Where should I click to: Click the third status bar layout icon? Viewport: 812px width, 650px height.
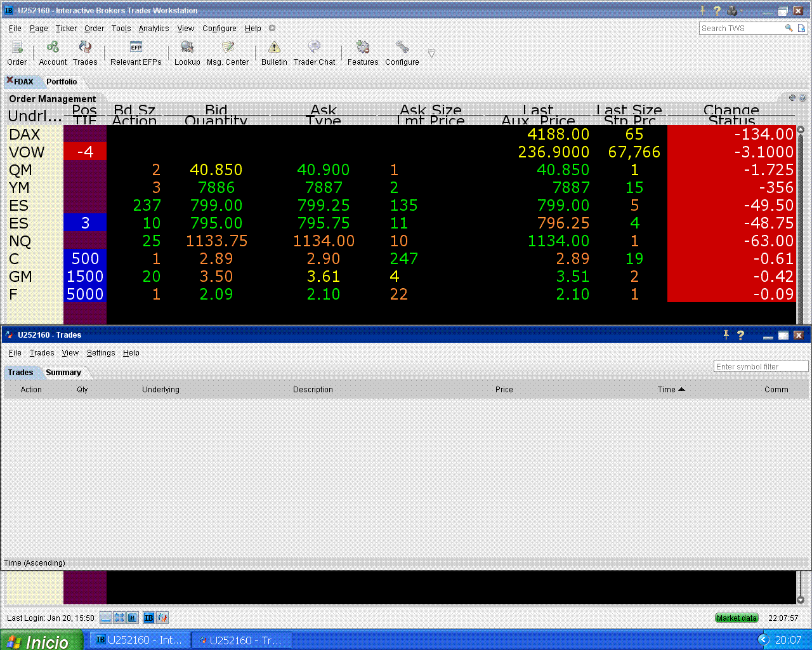pyautogui.click(x=133, y=618)
